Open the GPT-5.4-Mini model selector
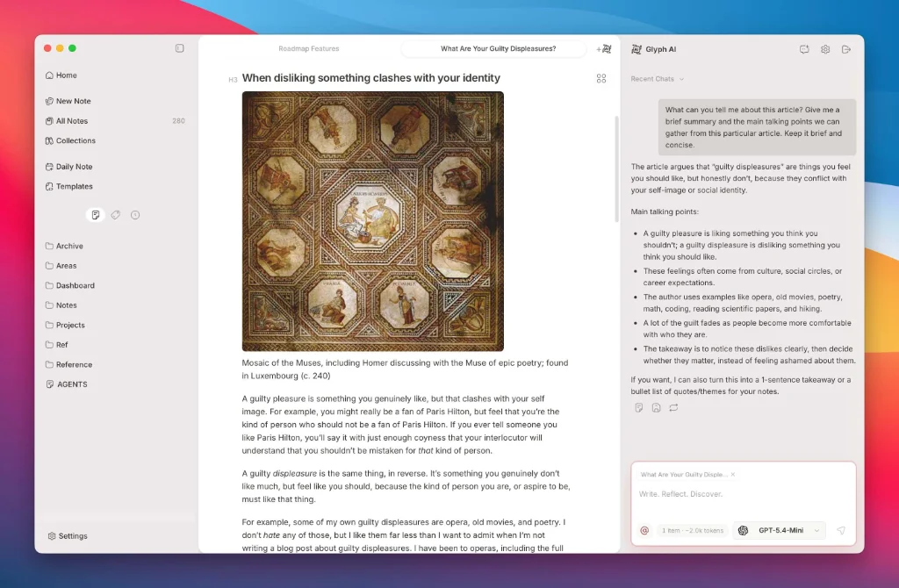 click(779, 530)
